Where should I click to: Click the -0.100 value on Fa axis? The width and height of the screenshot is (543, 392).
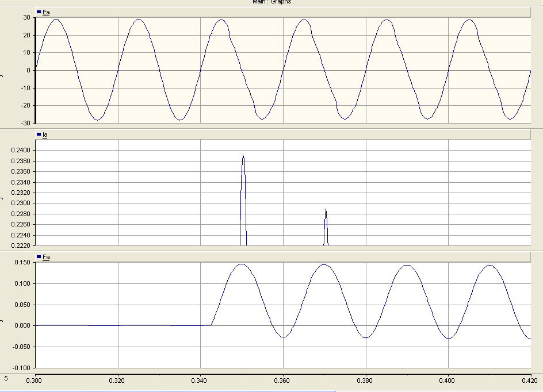click(x=22, y=368)
